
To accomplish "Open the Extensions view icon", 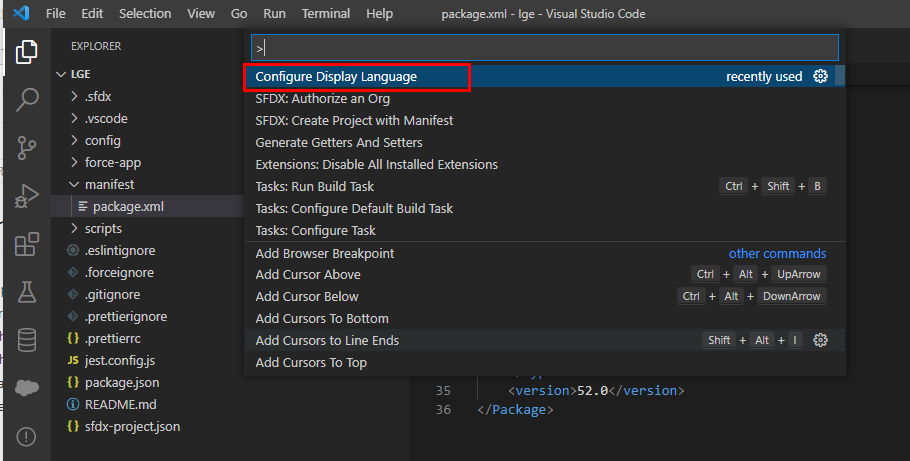I will [x=27, y=245].
